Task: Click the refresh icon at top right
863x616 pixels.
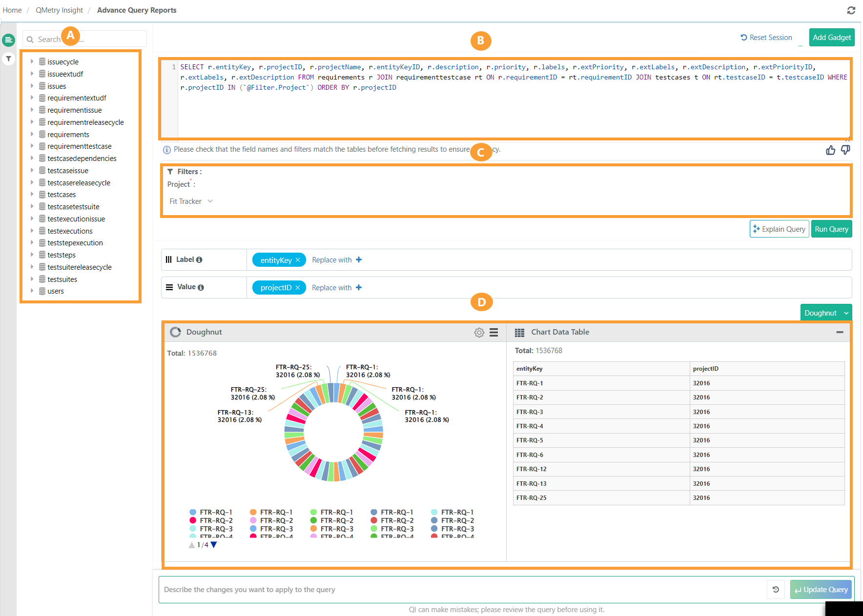Action: [851, 10]
